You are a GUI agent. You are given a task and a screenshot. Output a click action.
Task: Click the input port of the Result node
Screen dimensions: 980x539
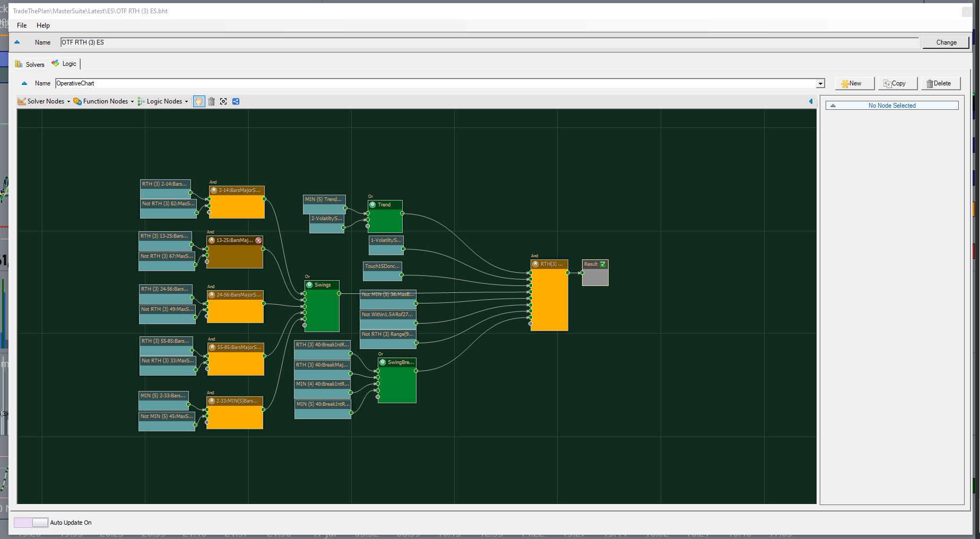tap(582, 273)
